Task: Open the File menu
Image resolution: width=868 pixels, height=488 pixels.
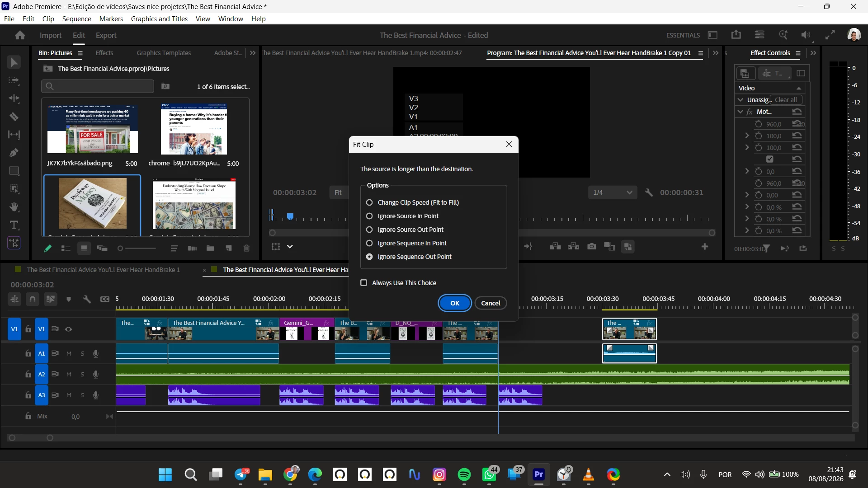Action: 9,19
